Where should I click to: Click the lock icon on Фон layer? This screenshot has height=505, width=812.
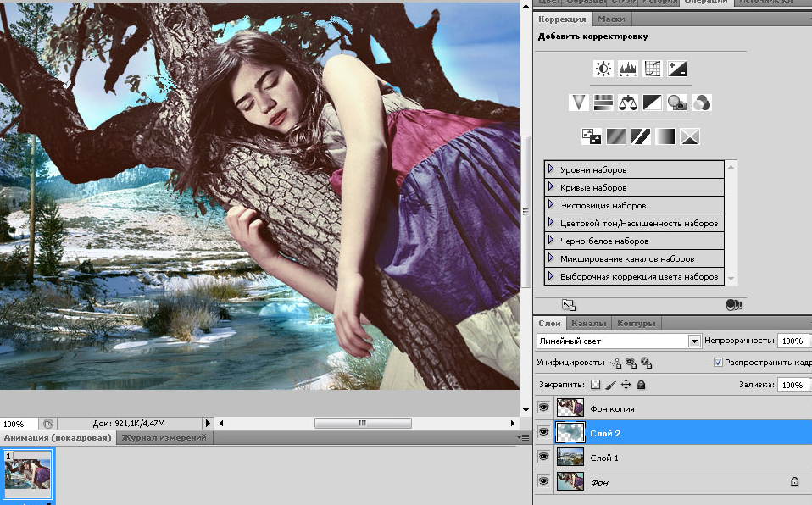click(794, 481)
